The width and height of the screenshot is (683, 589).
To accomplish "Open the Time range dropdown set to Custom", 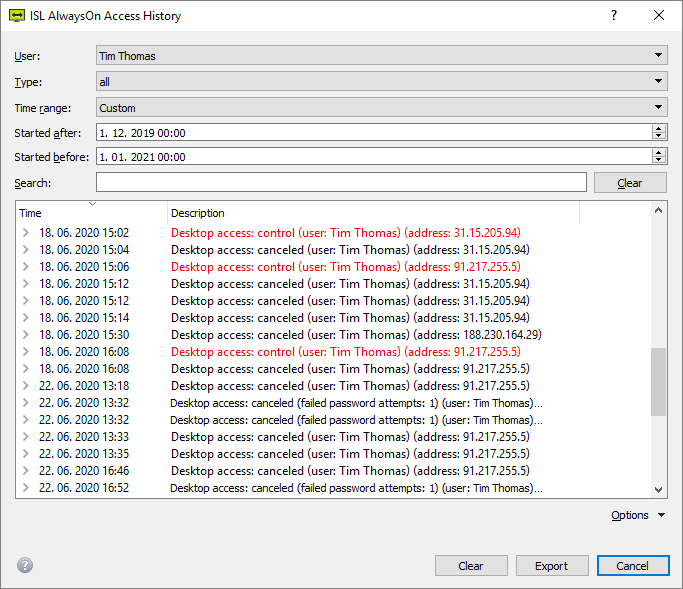I will (381, 108).
